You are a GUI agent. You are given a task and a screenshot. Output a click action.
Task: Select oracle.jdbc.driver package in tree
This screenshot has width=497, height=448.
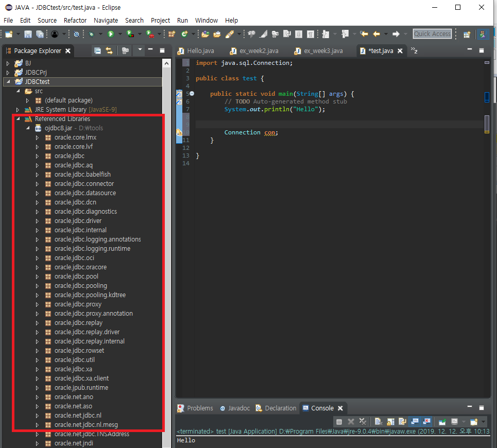click(78, 221)
